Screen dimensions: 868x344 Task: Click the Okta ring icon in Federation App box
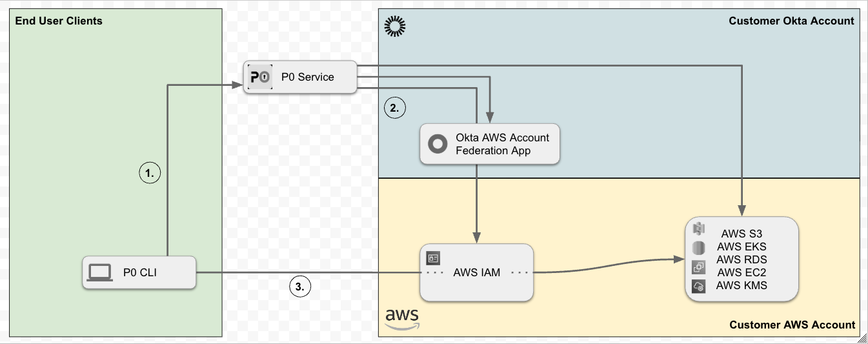438,144
